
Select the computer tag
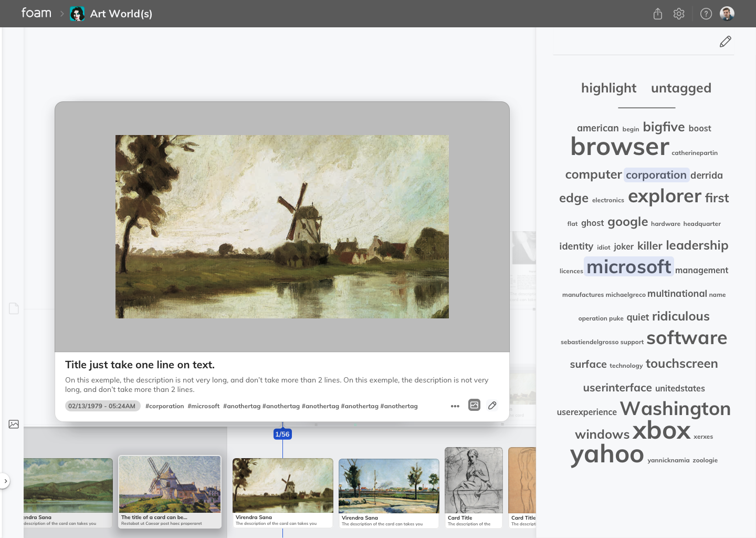[x=593, y=174]
